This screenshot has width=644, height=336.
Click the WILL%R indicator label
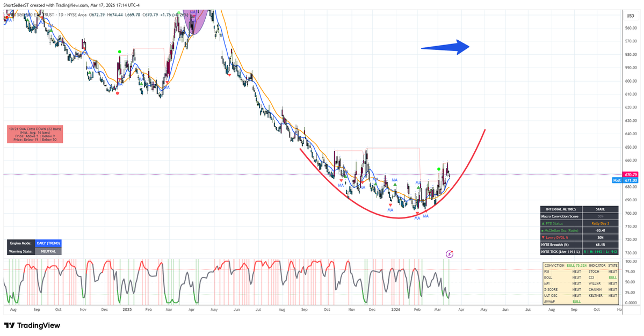click(595, 283)
